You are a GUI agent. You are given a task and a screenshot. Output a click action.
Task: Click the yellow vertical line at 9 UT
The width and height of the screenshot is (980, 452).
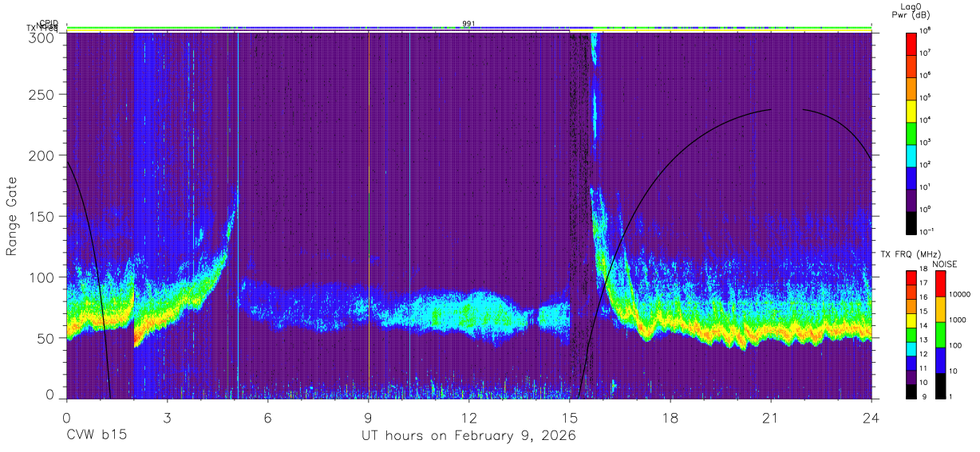pyautogui.click(x=369, y=215)
